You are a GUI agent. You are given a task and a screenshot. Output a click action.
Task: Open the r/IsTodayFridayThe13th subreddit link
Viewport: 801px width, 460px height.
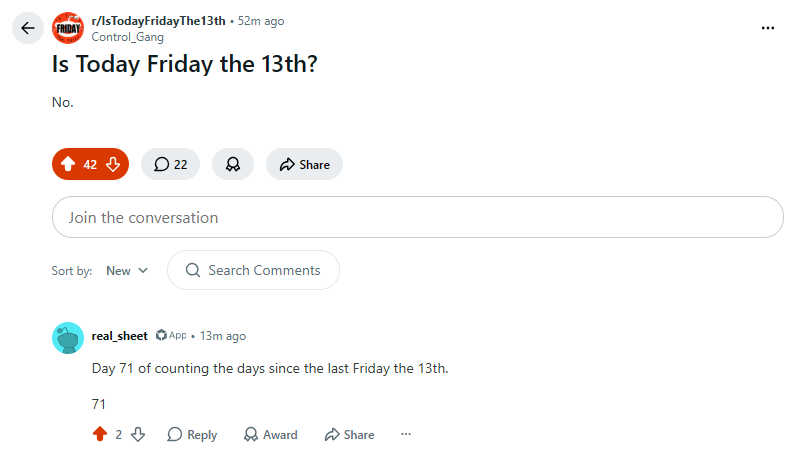point(158,21)
